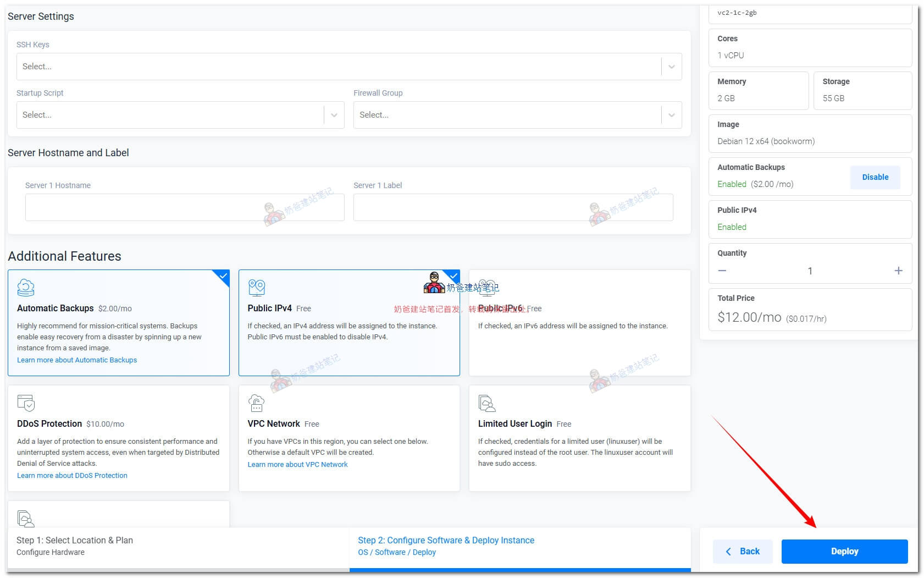Increase quantity with the plus icon
The width and height of the screenshot is (924, 578).
898,271
